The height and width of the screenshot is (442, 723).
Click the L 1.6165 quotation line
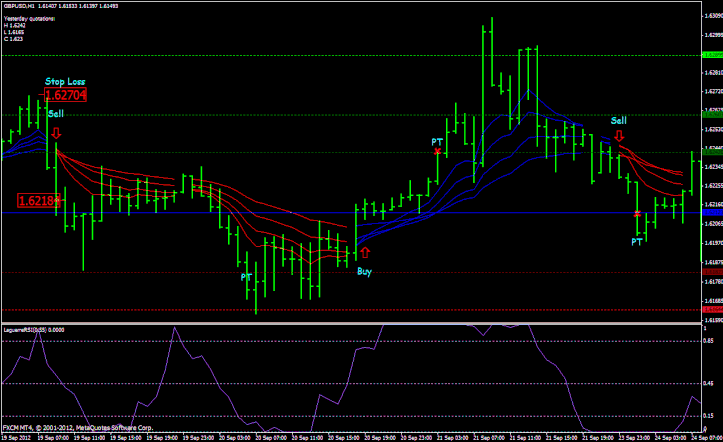pos(14,32)
